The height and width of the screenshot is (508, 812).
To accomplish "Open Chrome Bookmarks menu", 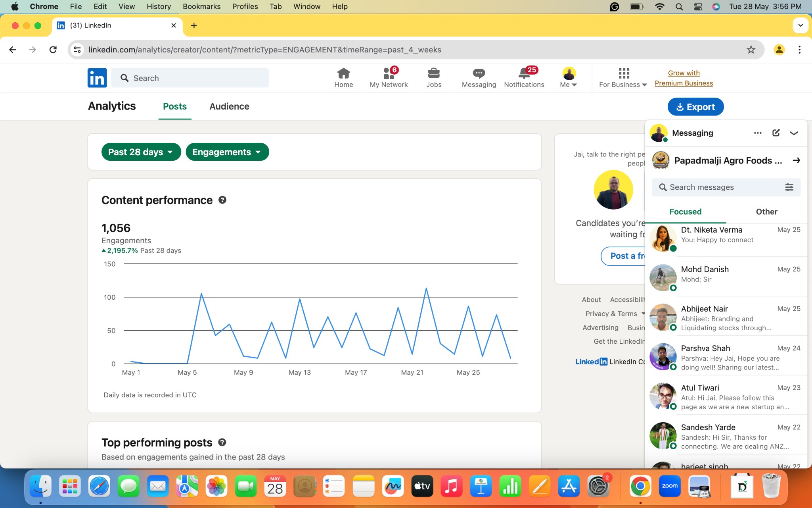I will coord(201,7).
